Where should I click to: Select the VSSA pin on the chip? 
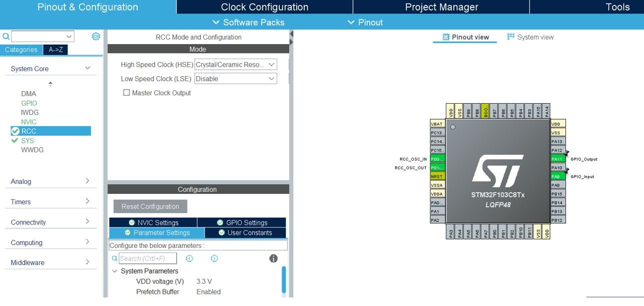(438, 185)
